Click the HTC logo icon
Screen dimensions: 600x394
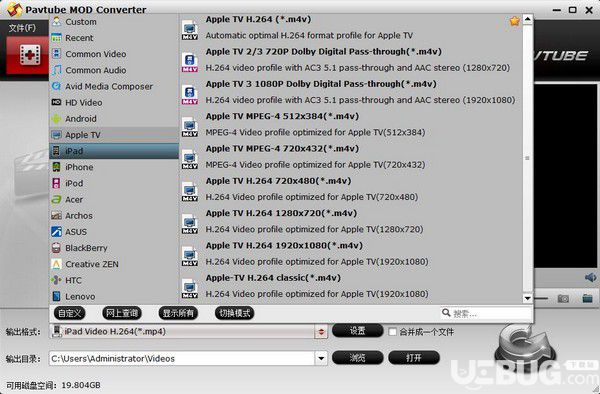(56, 280)
